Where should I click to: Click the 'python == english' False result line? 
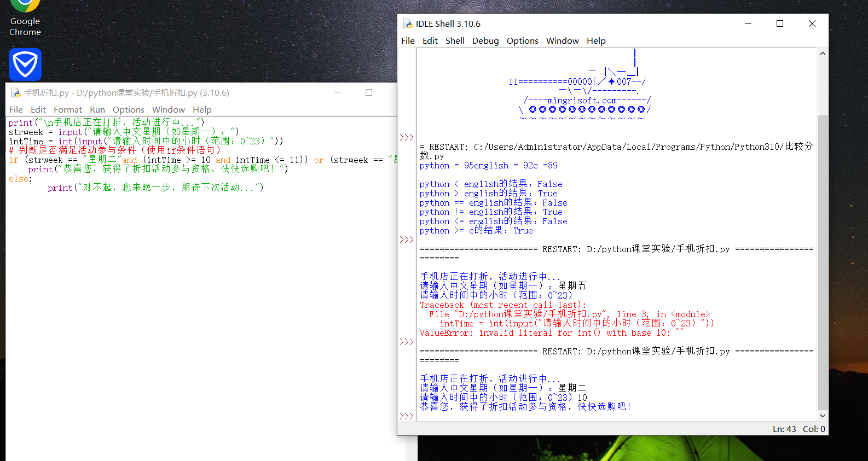pyautogui.click(x=494, y=203)
